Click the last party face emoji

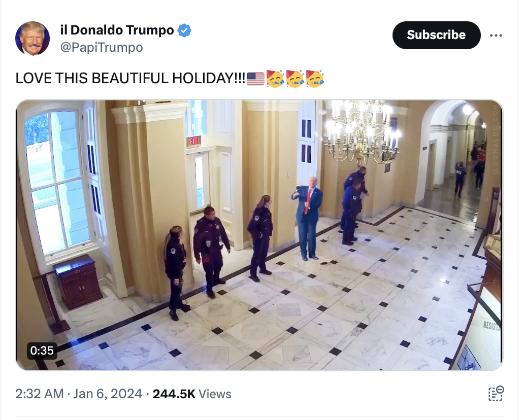click(314, 79)
